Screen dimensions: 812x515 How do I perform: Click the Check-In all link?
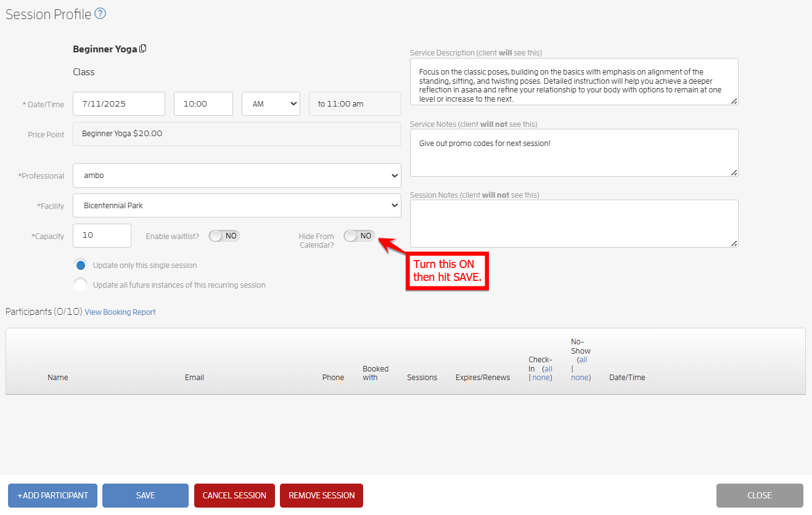point(548,368)
